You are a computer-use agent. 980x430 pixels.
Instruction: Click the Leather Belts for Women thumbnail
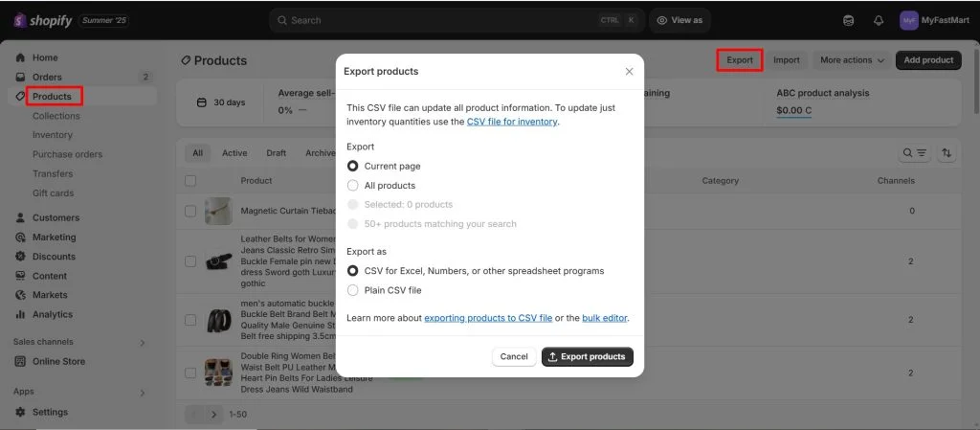coord(218,261)
